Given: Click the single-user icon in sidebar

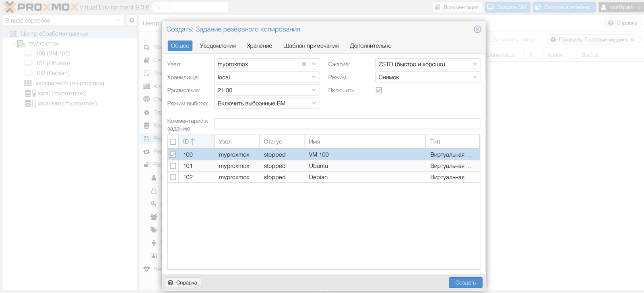Looking at the screenshot, I should [154, 178].
